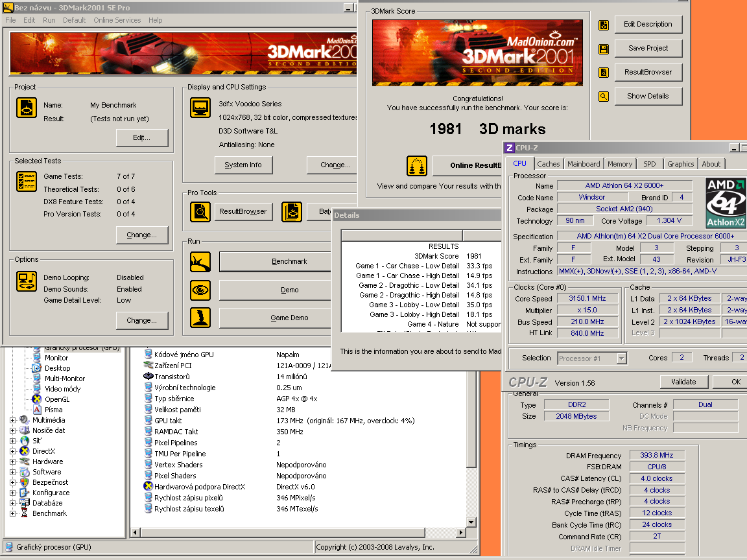Click the Game Demo joystick icon
This screenshot has height=560, width=747.
[200, 318]
